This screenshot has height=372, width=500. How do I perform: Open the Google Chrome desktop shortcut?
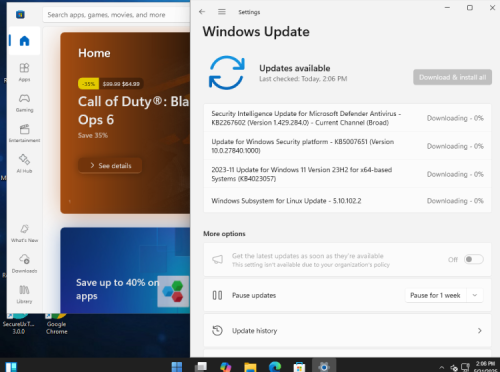click(x=57, y=323)
